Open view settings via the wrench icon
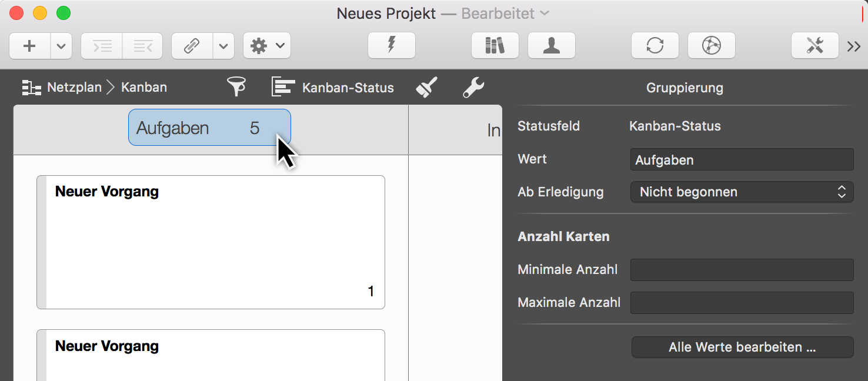The height and width of the screenshot is (381, 868). 474,87
